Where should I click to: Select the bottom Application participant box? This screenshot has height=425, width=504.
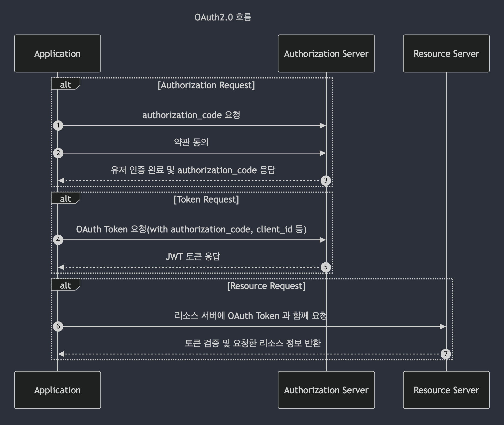[x=58, y=390]
